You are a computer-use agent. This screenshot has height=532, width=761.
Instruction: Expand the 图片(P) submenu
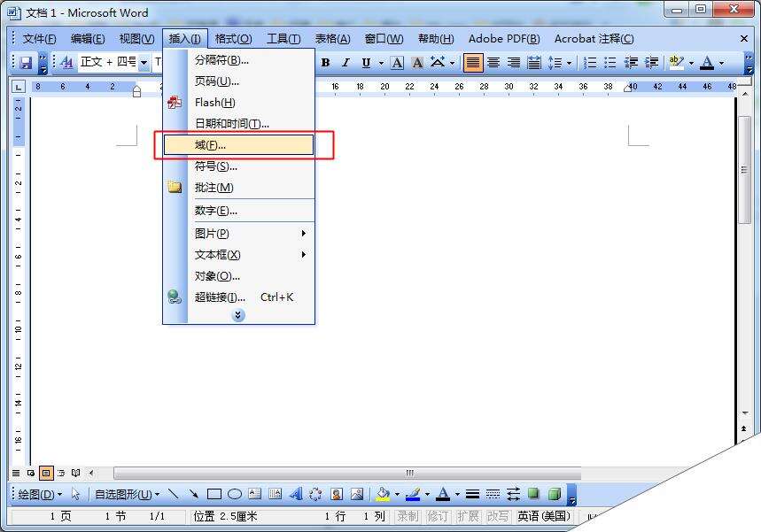coord(238,234)
